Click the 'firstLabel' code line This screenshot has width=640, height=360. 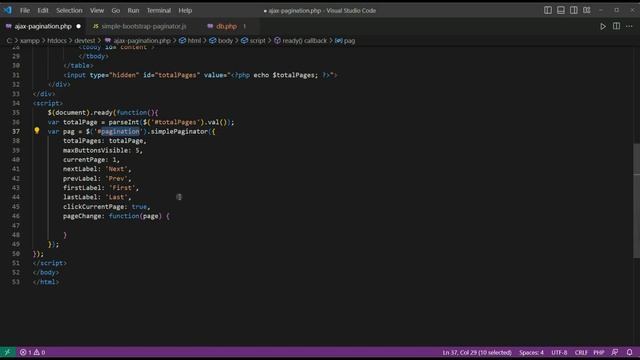101,188
